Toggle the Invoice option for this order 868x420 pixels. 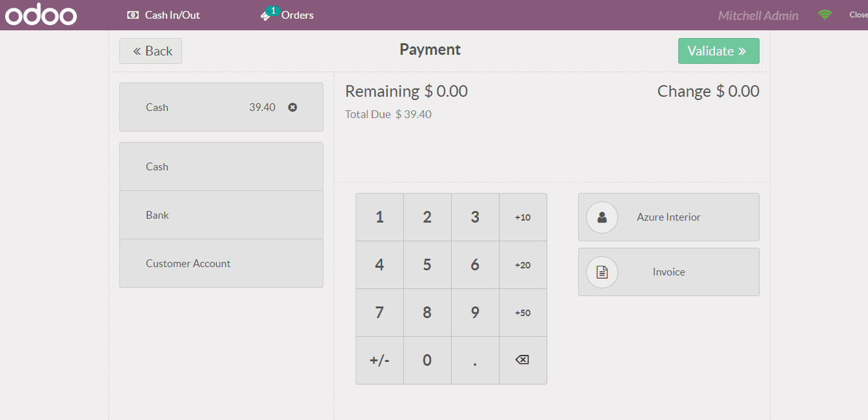click(x=669, y=272)
